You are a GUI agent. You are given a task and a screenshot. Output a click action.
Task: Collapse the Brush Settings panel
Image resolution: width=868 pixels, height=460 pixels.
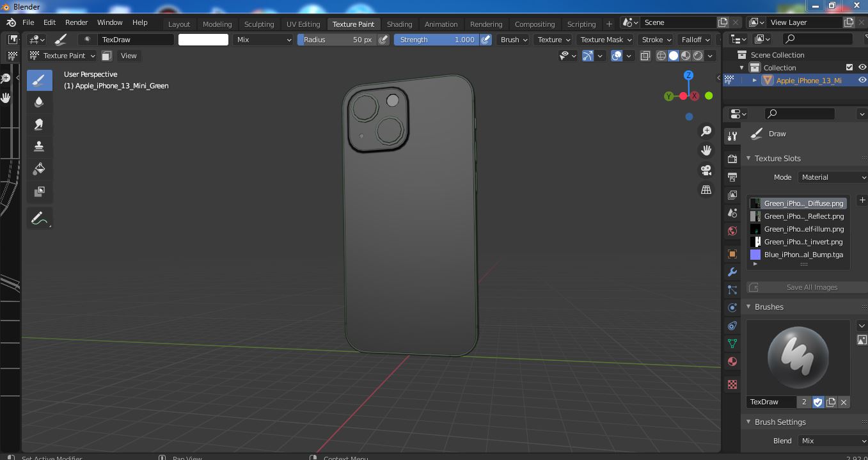click(749, 422)
